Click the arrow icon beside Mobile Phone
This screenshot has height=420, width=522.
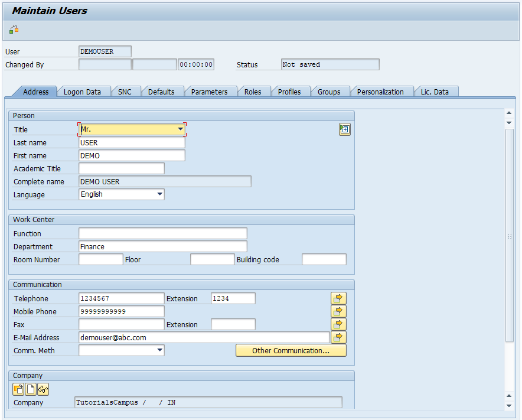click(x=338, y=311)
